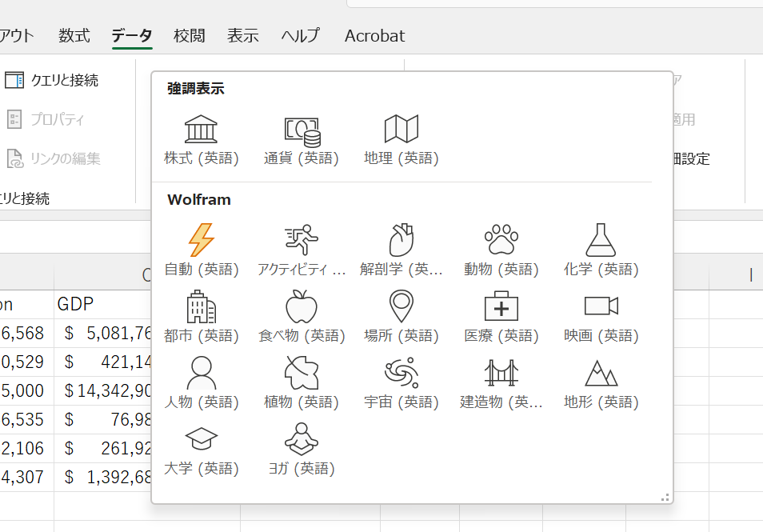Pick the 宇宙 space galaxy icon
The image size is (763, 532).
(400, 373)
